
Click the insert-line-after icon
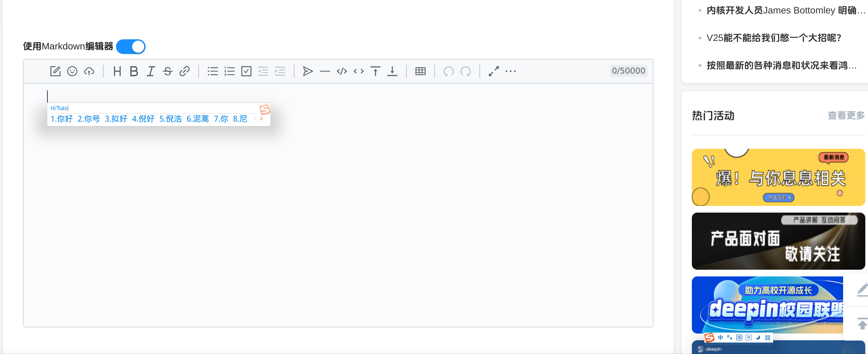pyautogui.click(x=392, y=71)
